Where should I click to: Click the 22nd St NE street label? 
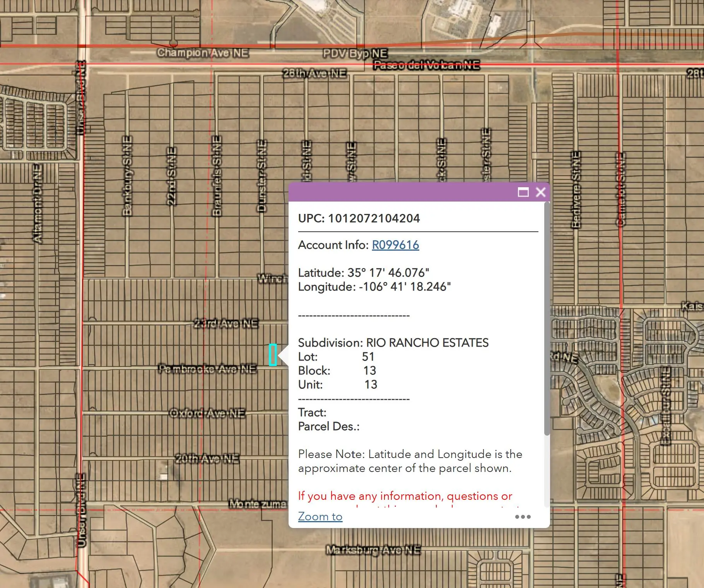(x=171, y=176)
